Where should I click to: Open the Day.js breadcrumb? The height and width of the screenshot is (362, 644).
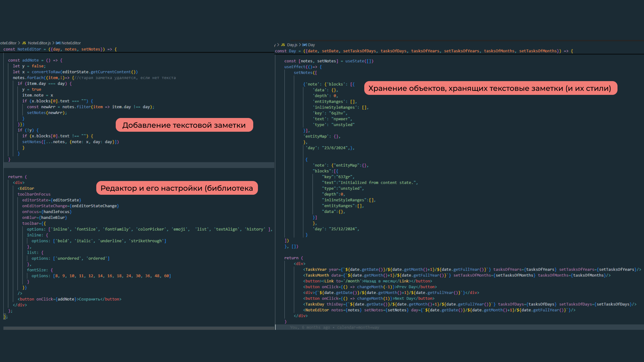pyautogui.click(x=292, y=45)
